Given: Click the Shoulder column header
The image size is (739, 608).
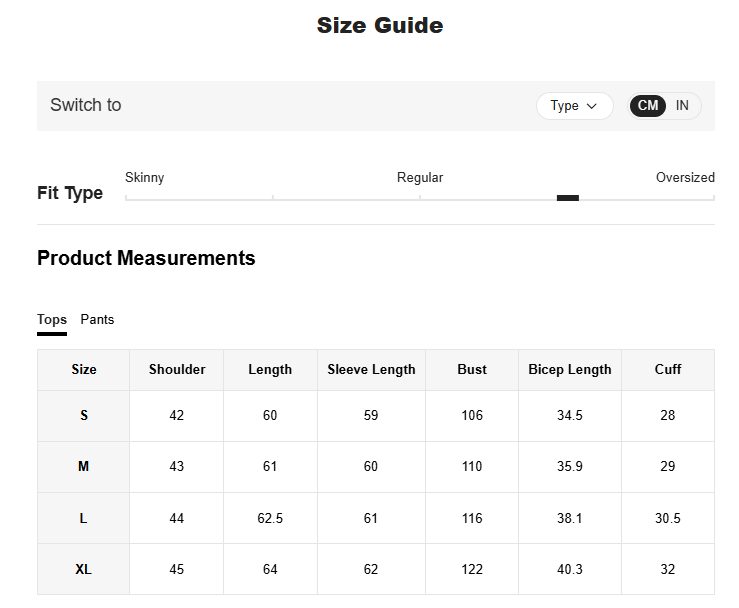Looking at the screenshot, I should click(x=177, y=370).
